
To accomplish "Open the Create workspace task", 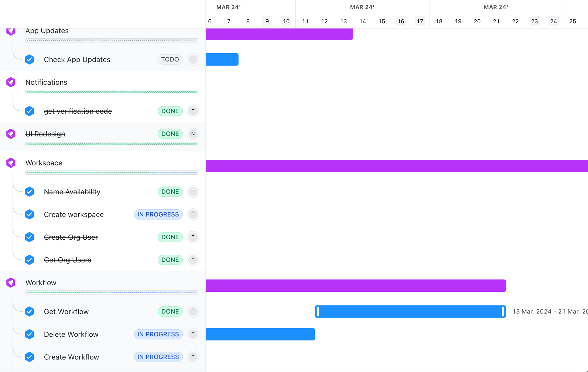I will point(74,214).
